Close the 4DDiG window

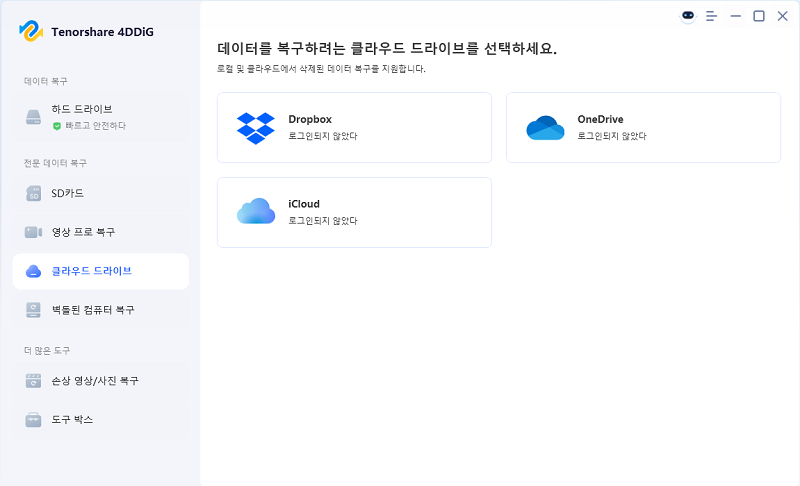click(782, 16)
